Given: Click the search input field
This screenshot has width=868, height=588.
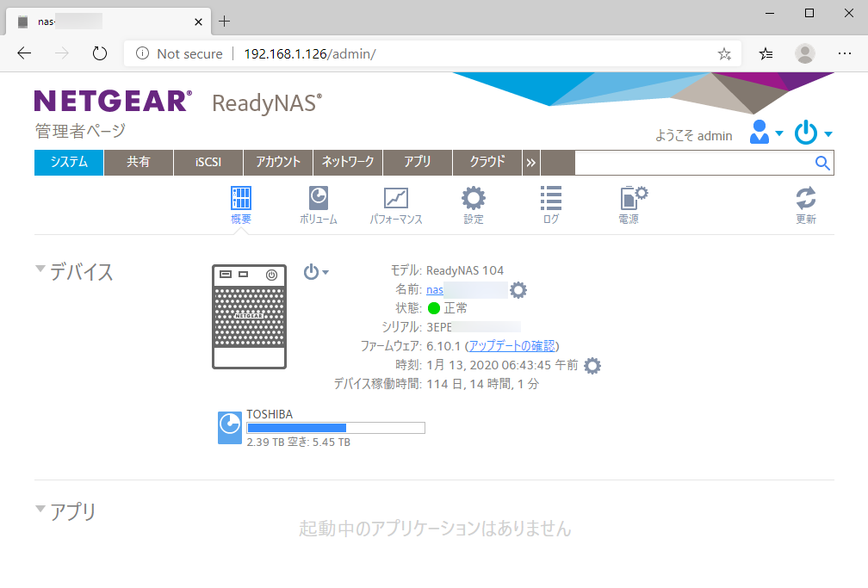Looking at the screenshot, I should 694,163.
